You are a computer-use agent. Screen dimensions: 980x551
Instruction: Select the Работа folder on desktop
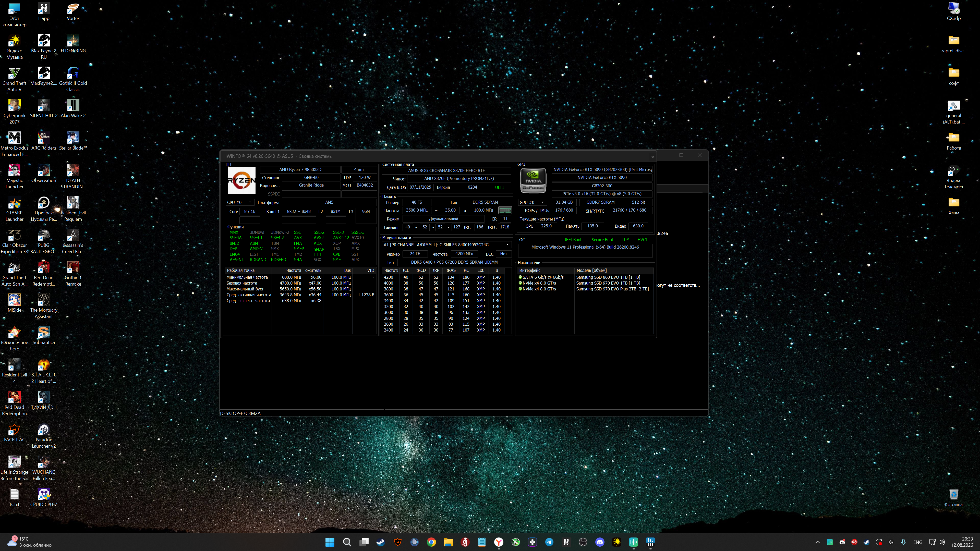click(x=954, y=141)
